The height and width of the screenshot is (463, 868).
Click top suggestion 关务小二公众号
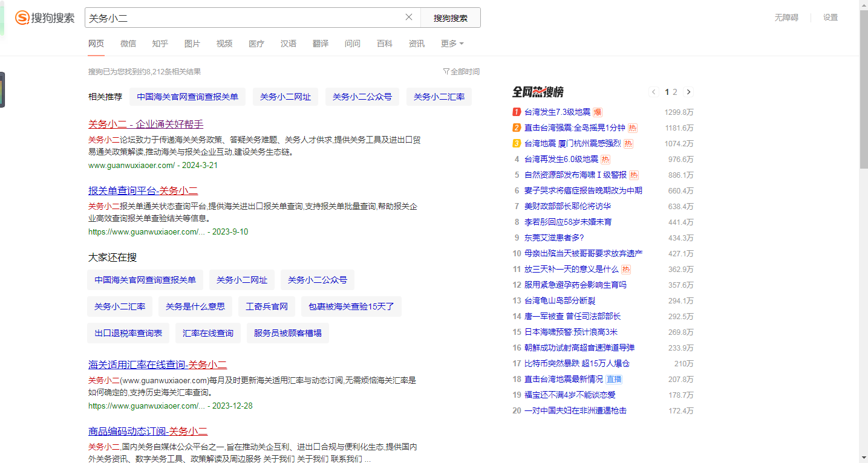(x=362, y=97)
